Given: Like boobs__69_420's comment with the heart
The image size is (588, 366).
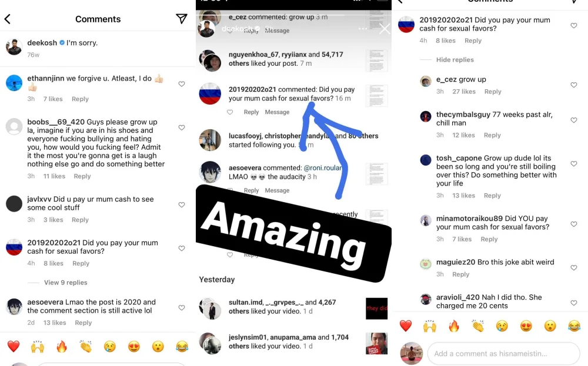Looking at the screenshot, I should tap(182, 127).
